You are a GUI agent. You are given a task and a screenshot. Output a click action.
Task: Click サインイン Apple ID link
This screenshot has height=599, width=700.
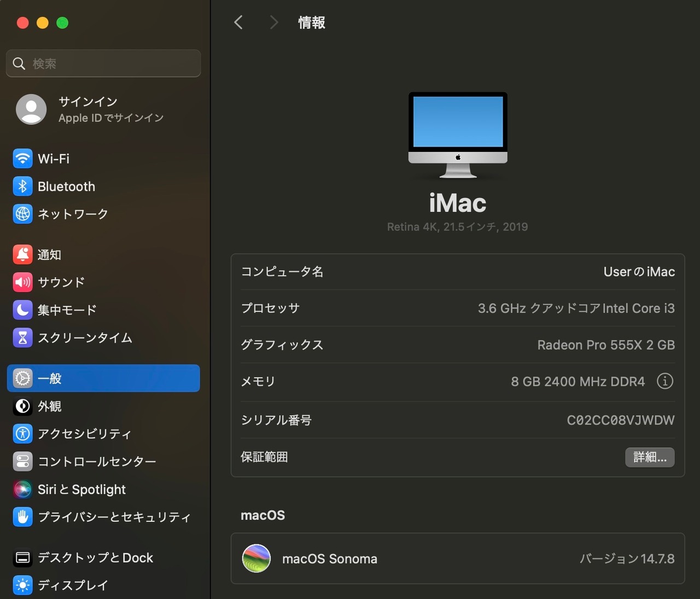click(x=111, y=109)
